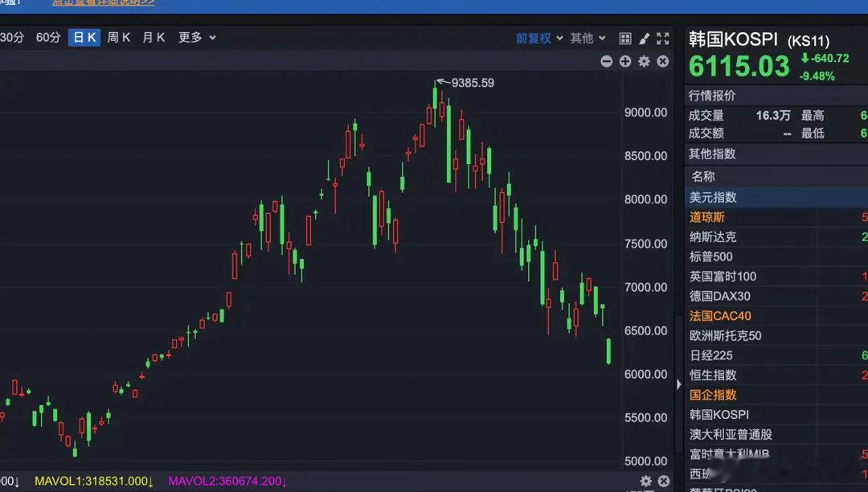Select 法国CAC40 in index list
The width and height of the screenshot is (868, 492).
pyautogui.click(x=776, y=316)
